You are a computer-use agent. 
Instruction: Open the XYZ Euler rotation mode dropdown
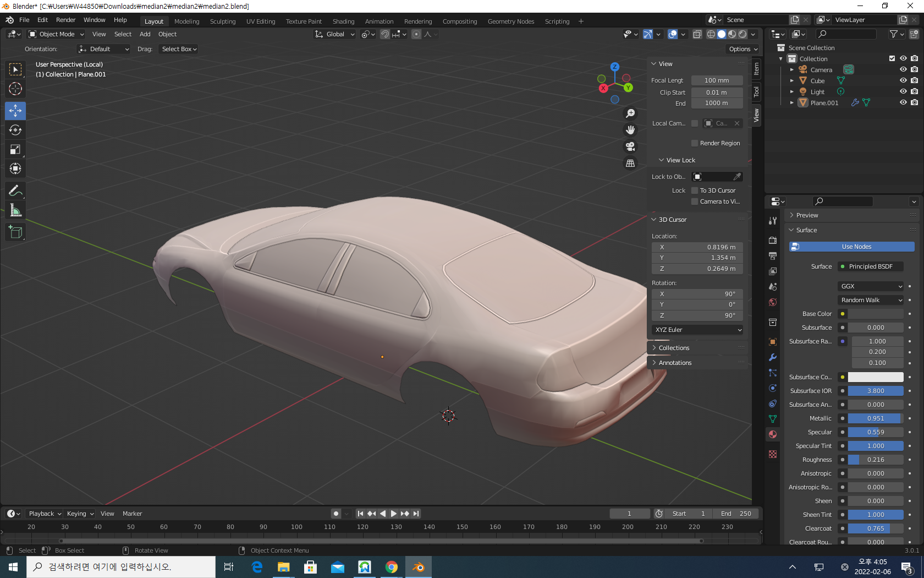click(x=697, y=330)
